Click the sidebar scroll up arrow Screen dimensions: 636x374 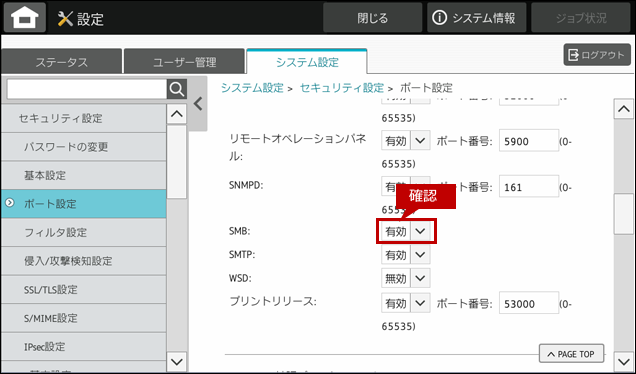(177, 114)
